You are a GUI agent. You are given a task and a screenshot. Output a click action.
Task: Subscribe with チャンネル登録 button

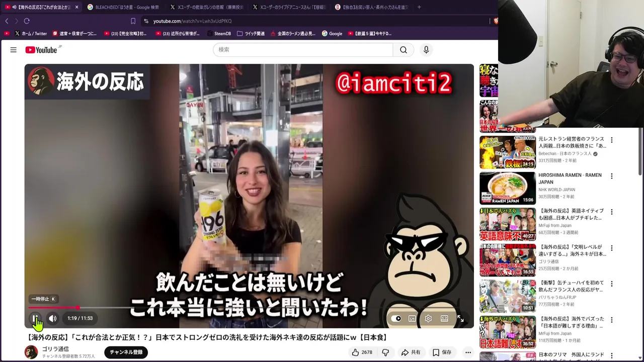coord(126,352)
